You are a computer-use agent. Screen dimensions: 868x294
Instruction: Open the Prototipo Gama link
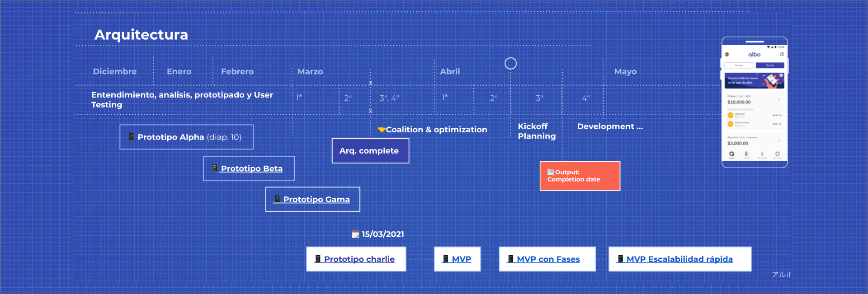(316, 199)
